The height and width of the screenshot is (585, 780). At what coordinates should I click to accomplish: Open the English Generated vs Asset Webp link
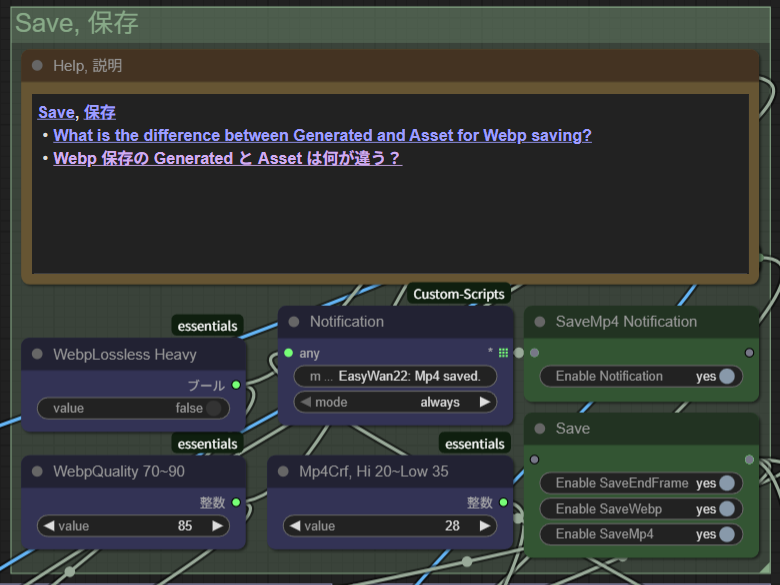click(322, 135)
